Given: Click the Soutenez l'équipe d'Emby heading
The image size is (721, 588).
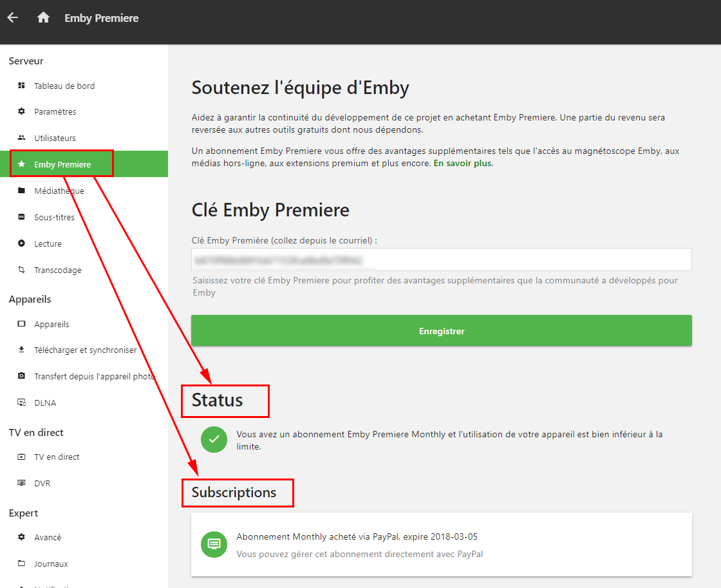Looking at the screenshot, I should (x=300, y=88).
